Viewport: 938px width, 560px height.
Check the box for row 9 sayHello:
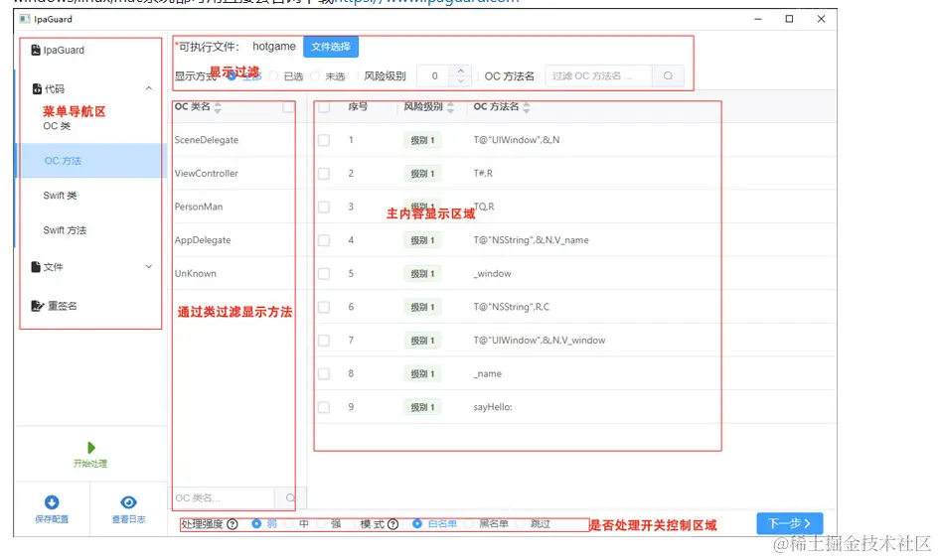tap(324, 408)
